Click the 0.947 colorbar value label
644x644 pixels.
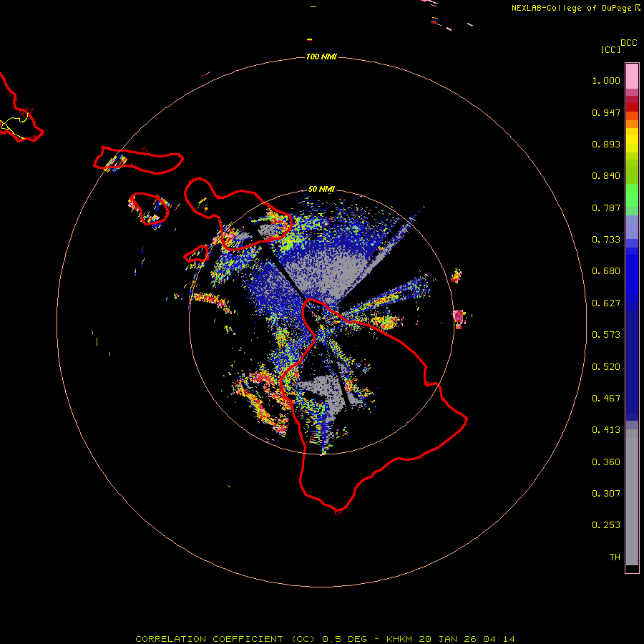[x=606, y=112]
